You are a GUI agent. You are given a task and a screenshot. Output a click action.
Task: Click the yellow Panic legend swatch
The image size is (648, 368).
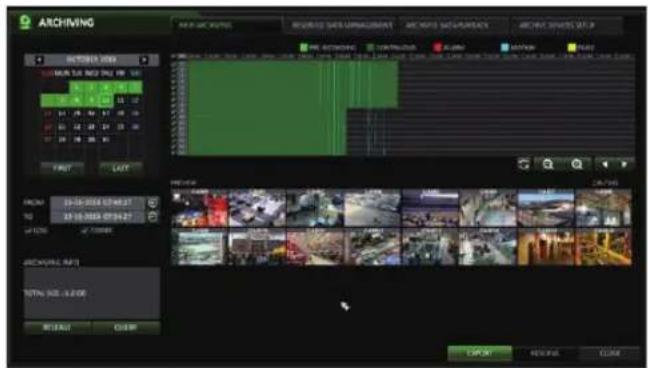coord(572,48)
